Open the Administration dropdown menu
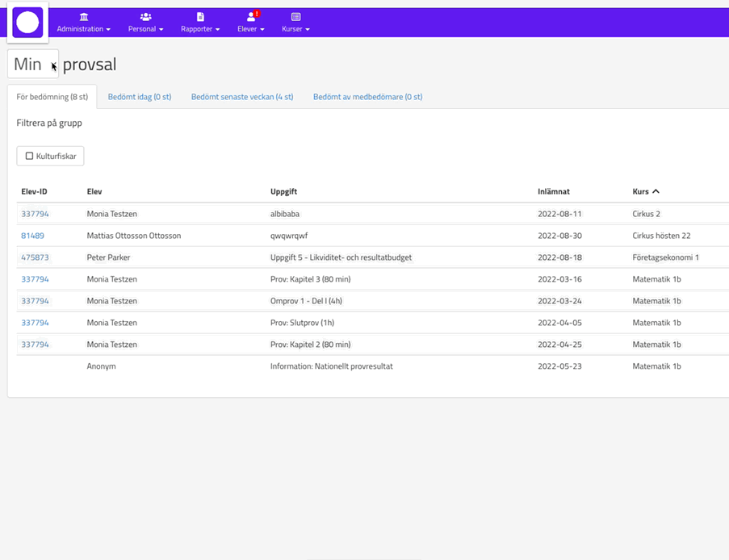The image size is (729, 560). pos(84,29)
